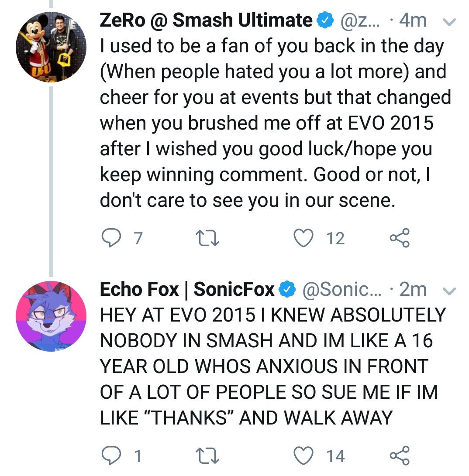Open Echo Fox | SonicFox display name
The height and width of the screenshot is (476, 469).
[x=187, y=289]
